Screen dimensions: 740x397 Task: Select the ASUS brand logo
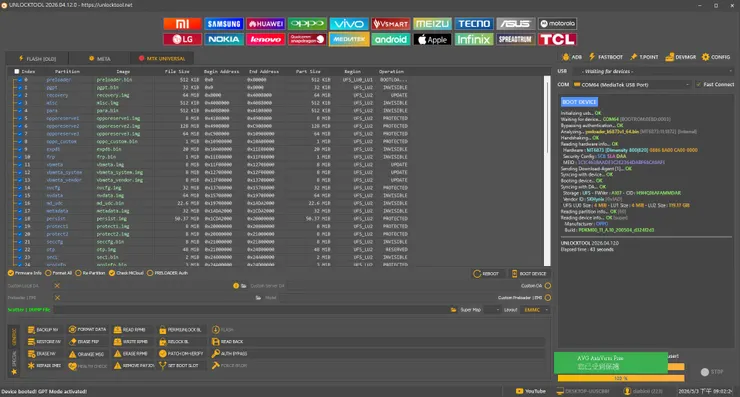point(515,24)
